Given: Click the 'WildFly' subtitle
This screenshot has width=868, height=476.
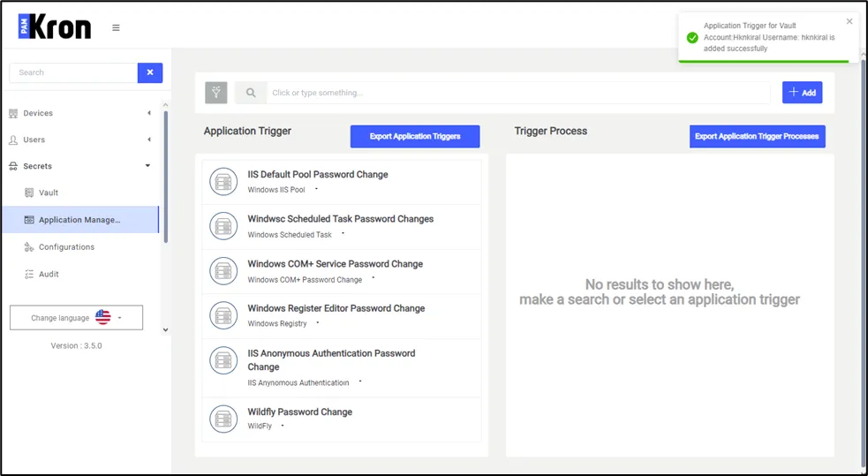Looking at the screenshot, I should [x=260, y=427].
